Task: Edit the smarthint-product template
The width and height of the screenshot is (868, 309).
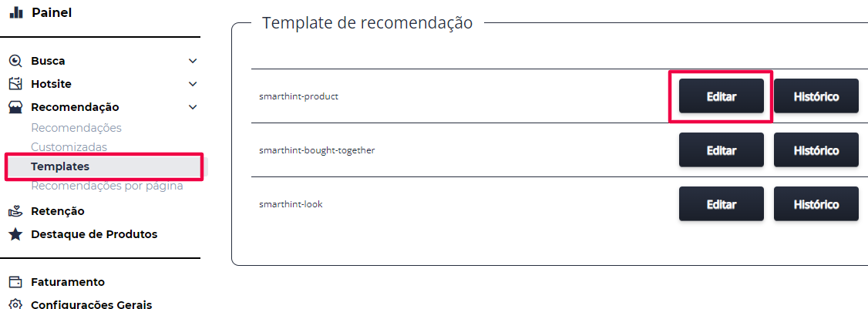Action: (x=722, y=96)
